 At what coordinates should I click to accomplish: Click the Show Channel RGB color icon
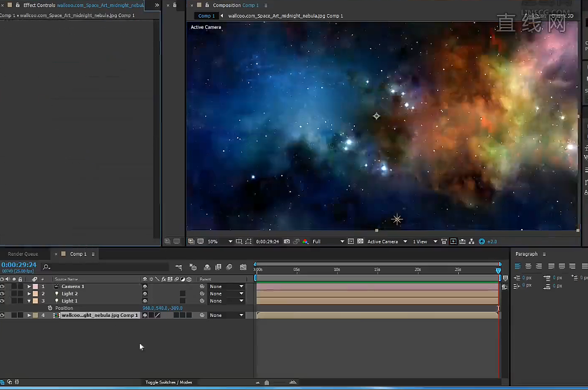[306, 242]
